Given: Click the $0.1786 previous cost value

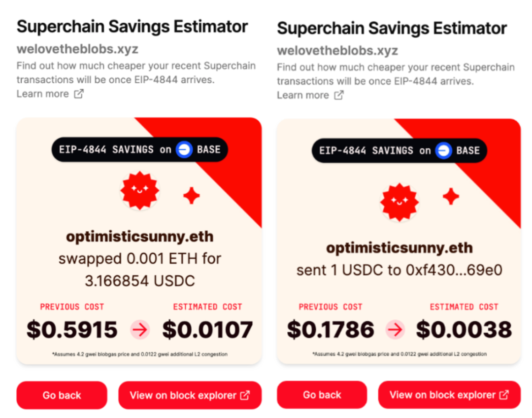Looking at the screenshot, I should click(331, 330).
